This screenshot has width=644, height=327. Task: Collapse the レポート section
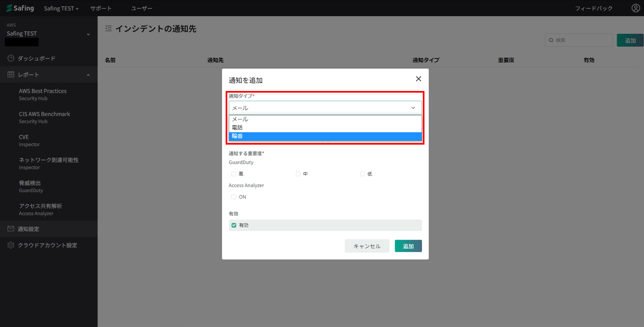click(49, 75)
